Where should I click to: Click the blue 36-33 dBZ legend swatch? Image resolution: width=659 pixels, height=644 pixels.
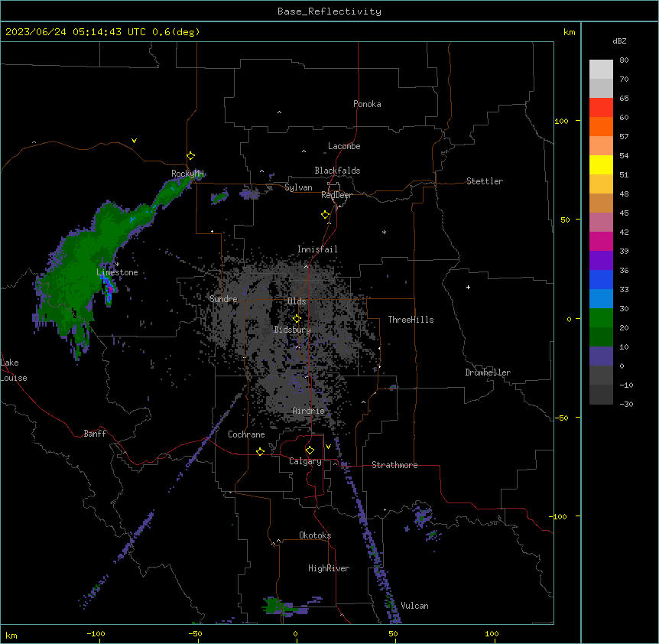point(601,279)
